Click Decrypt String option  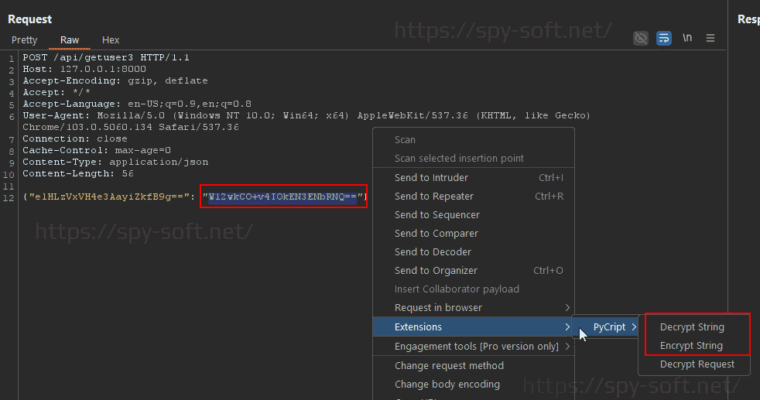point(692,327)
